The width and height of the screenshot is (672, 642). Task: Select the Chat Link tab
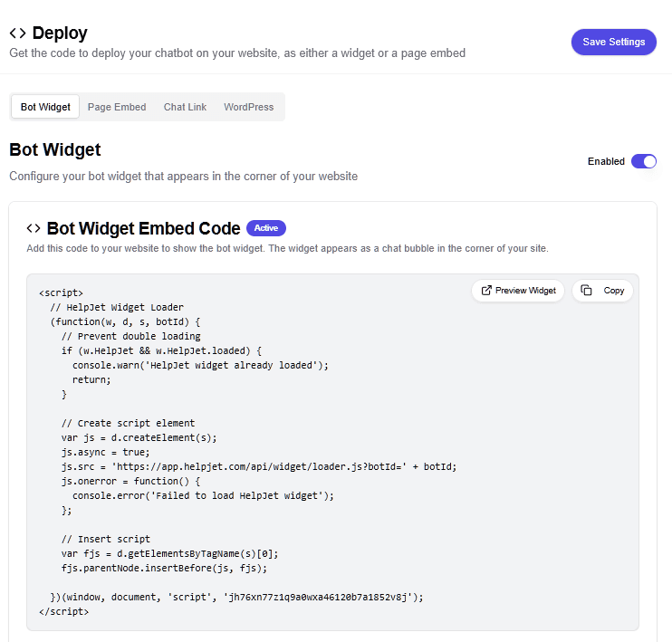click(x=185, y=107)
